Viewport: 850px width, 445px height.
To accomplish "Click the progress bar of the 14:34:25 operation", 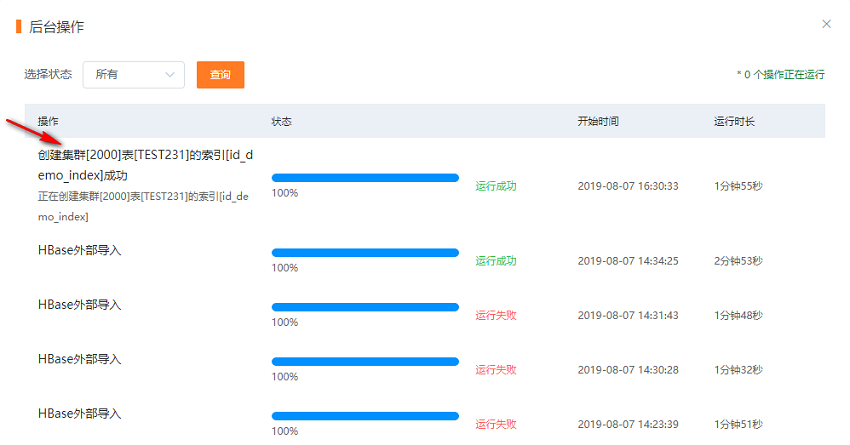I will (365, 253).
